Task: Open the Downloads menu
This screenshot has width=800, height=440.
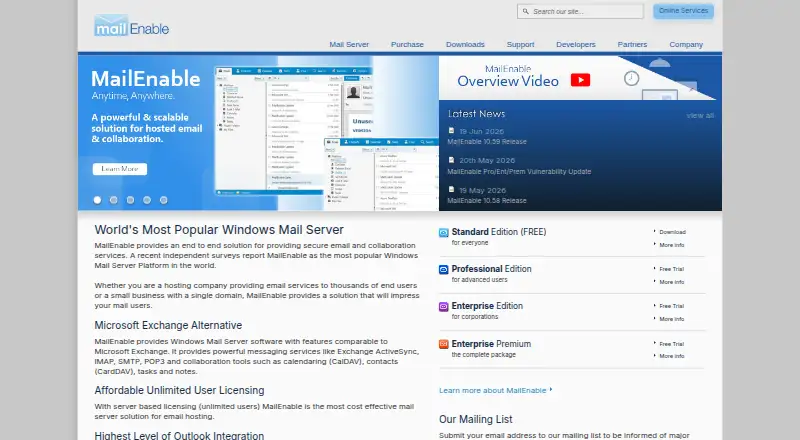Action: 465,44
